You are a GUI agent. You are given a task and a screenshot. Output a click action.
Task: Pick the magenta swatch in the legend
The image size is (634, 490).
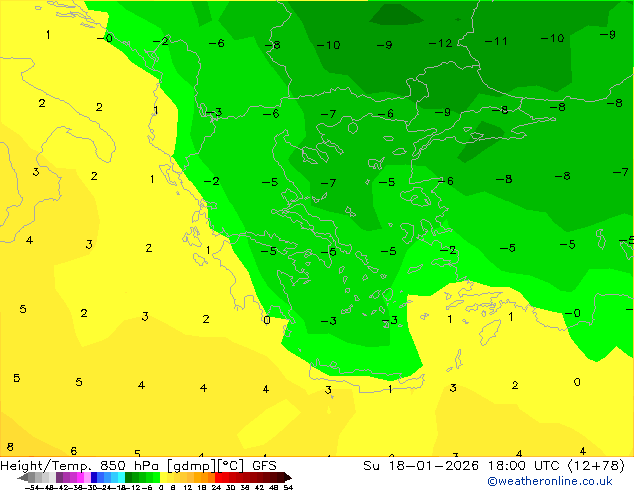pos(80,477)
